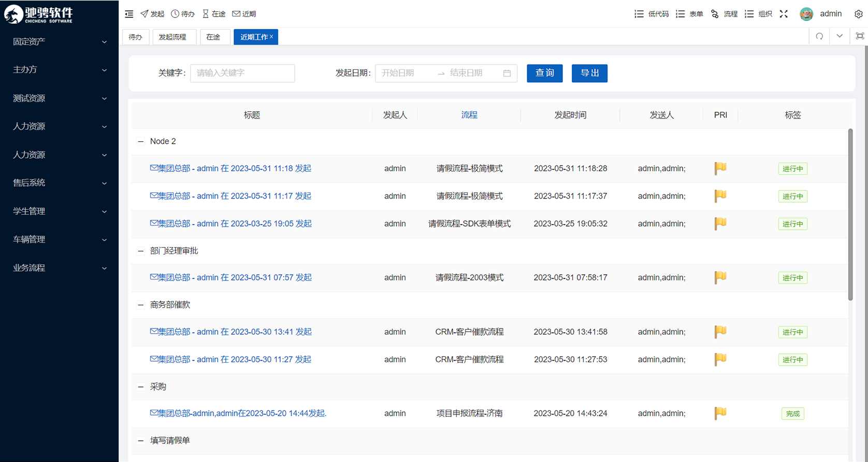Click priority flag in 14:43:24 row
The image size is (868, 462).
click(720, 413)
